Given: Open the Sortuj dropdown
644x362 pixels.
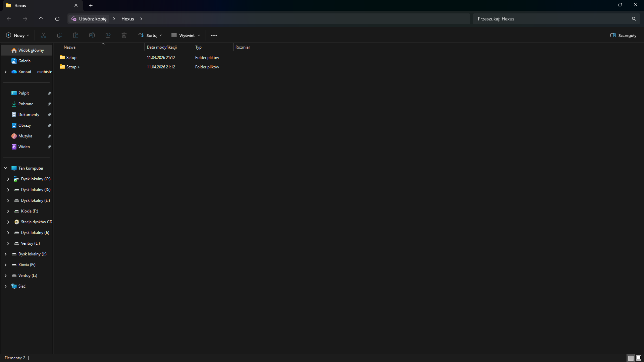Looking at the screenshot, I should click(x=150, y=35).
